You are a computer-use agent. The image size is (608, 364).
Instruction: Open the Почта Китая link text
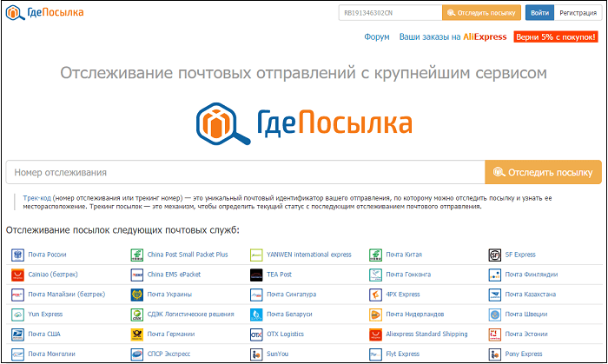point(404,255)
